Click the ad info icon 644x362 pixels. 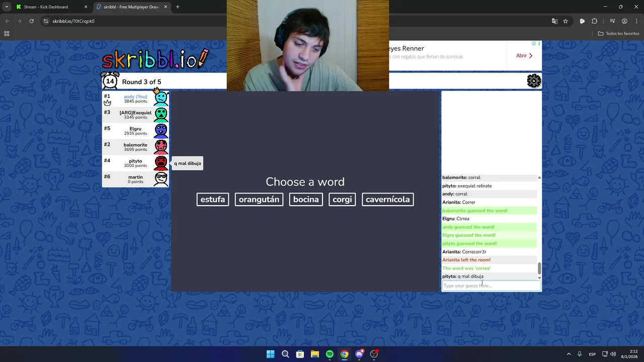click(x=534, y=44)
